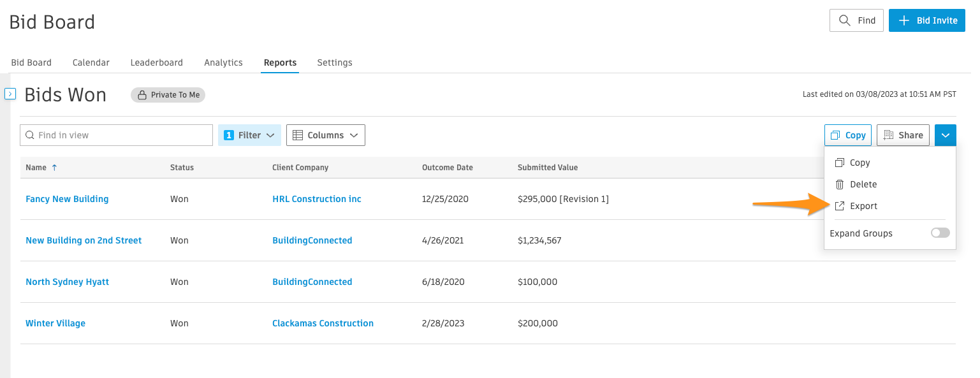Viewport: 980px width, 378px height.
Task: Open HRL Construction inc company link
Action: point(317,199)
